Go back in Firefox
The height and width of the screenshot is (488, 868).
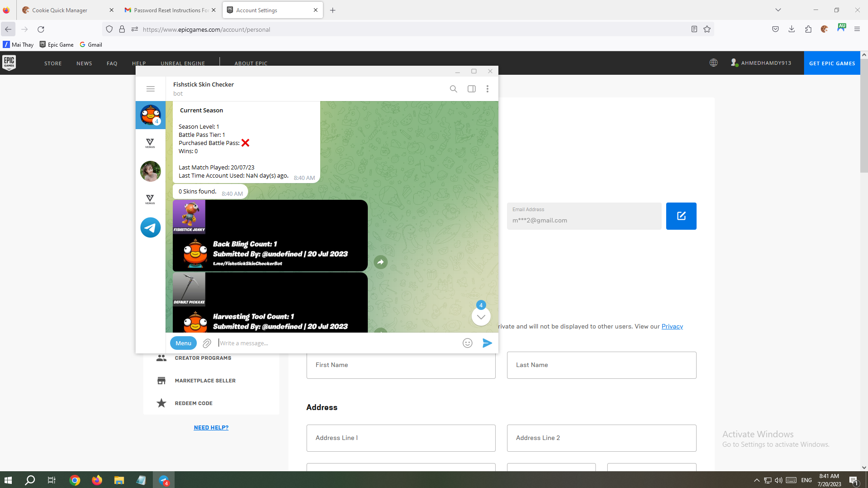[x=8, y=29]
